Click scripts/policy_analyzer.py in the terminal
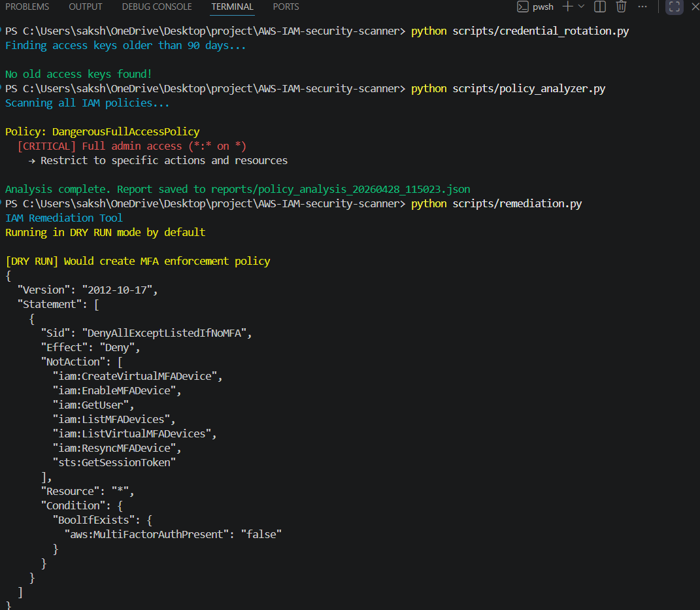The height and width of the screenshot is (610, 700). (x=528, y=89)
